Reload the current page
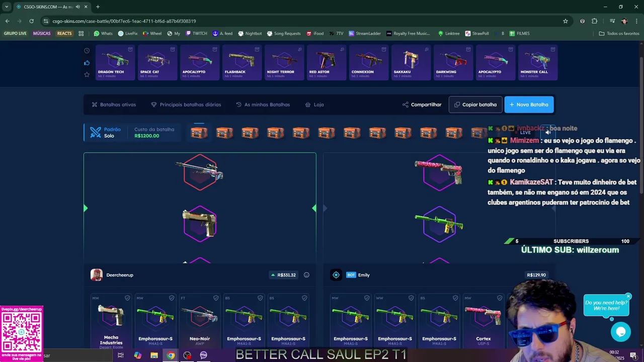 click(x=31, y=21)
